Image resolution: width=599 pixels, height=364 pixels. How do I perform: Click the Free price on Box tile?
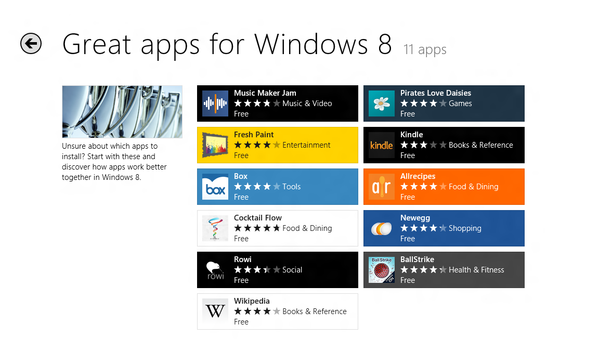click(x=241, y=197)
